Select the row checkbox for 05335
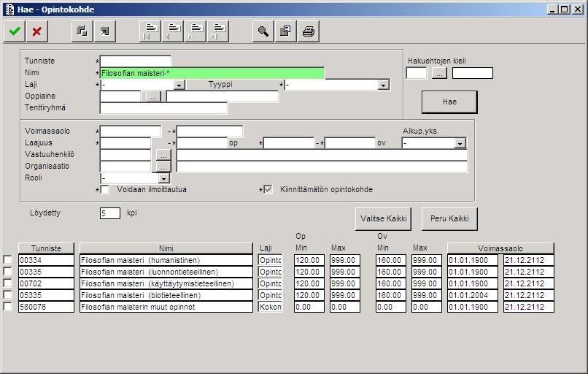Screen dimensions: 588x374 (x=7, y=295)
